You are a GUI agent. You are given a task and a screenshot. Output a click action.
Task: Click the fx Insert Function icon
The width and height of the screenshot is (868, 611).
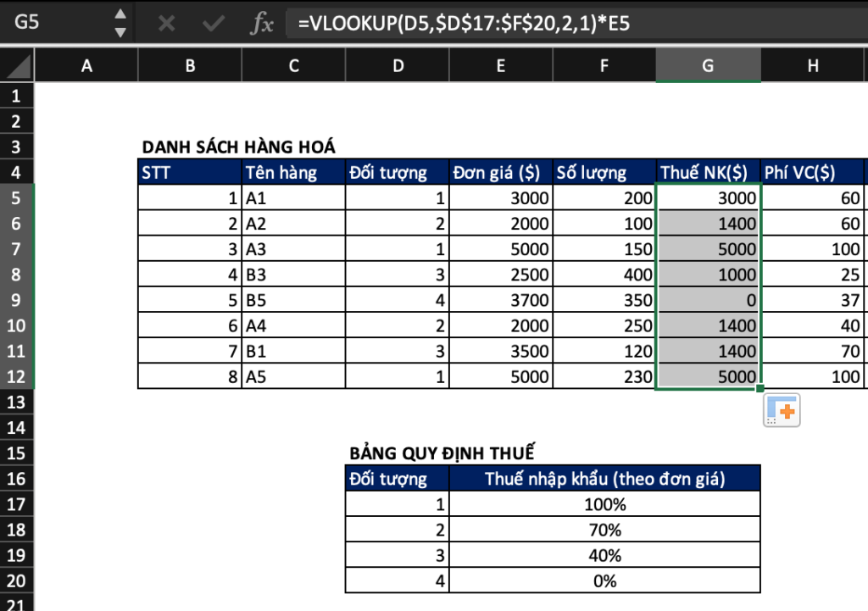point(263,25)
